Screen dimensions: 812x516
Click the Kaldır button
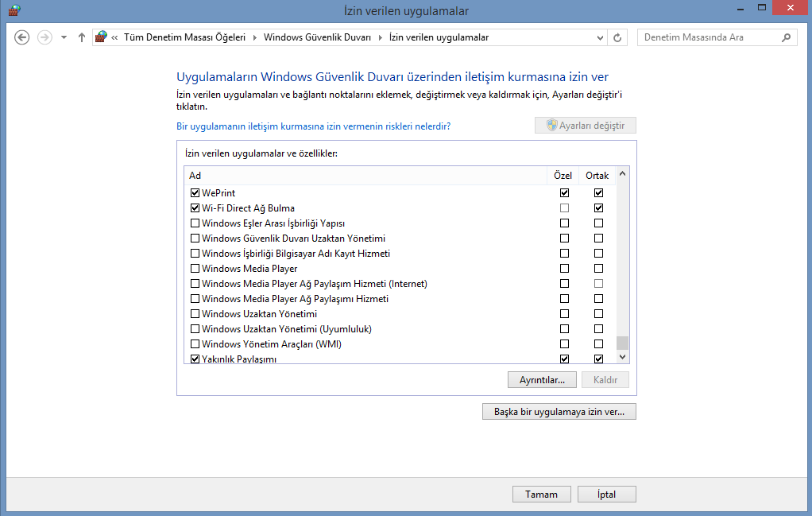click(x=605, y=380)
